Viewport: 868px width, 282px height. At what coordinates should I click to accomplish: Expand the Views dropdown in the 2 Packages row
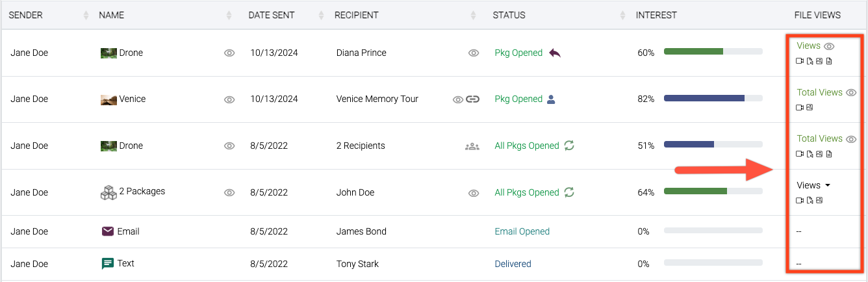click(x=814, y=185)
